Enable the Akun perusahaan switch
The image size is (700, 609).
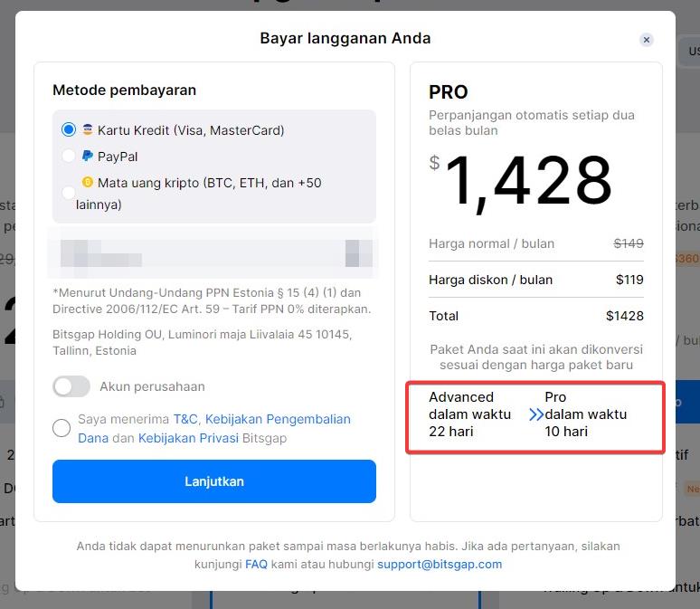click(71, 386)
